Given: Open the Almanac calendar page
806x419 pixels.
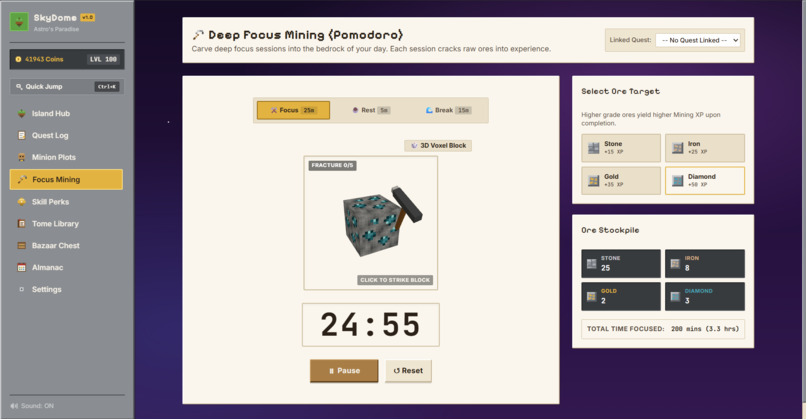Looking at the screenshot, I should 66,267.
